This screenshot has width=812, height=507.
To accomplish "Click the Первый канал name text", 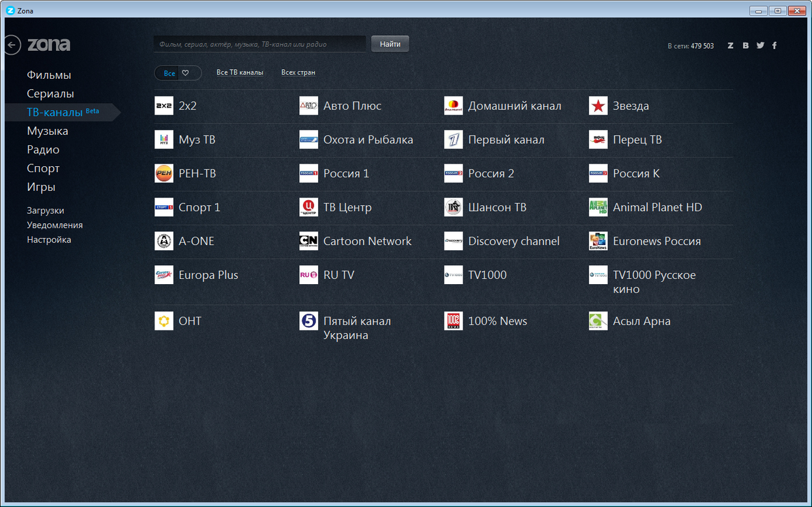I will 506,139.
